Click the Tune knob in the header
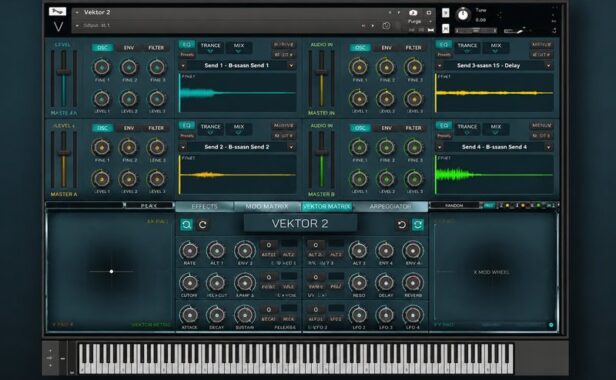 pos(463,15)
